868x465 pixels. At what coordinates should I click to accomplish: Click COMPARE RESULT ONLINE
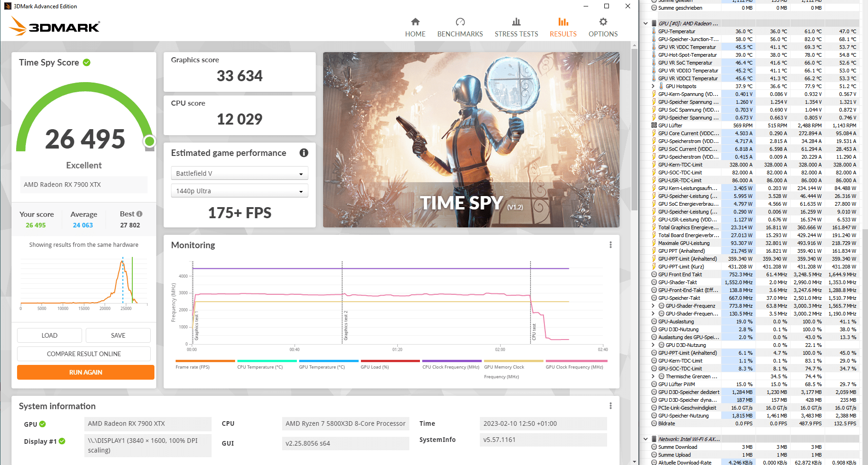coord(84,354)
